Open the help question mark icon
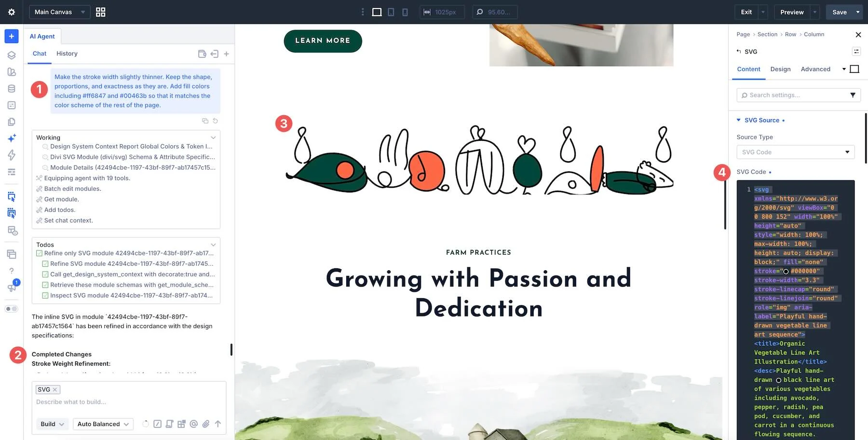 [12, 271]
